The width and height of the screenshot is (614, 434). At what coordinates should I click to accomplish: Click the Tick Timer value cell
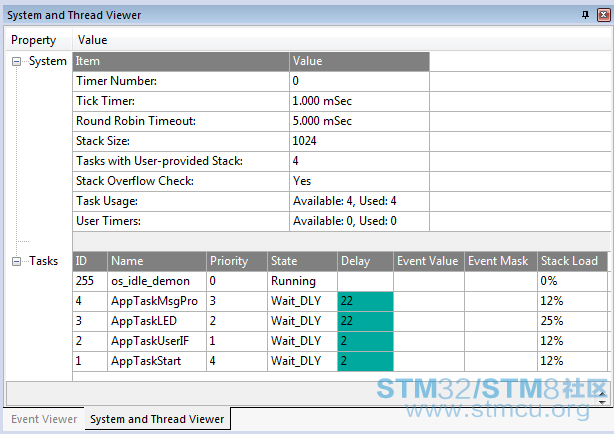coord(359,101)
